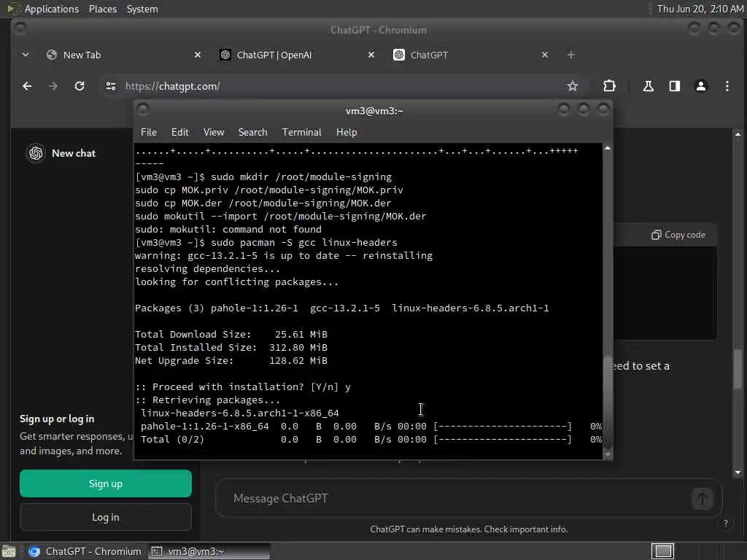Screen dimensions: 747x560
Task: Open a new browser tab with plus
Action: point(570,55)
